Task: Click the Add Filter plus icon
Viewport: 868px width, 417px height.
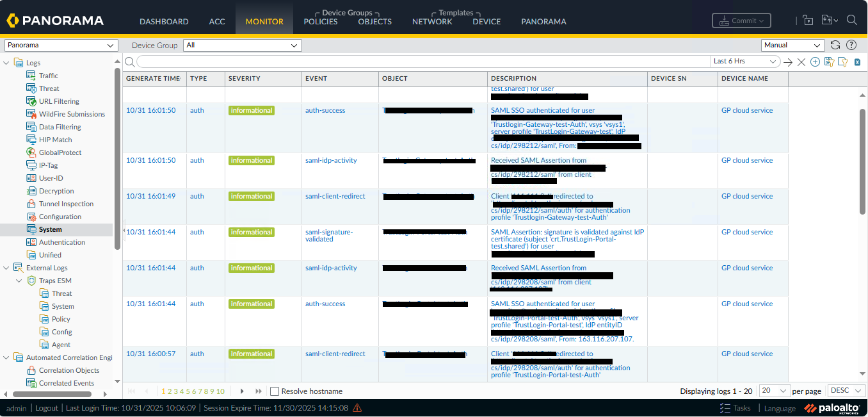Action: pos(815,61)
